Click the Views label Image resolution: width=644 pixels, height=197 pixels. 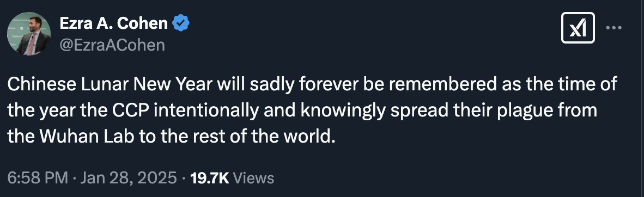[253, 178]
